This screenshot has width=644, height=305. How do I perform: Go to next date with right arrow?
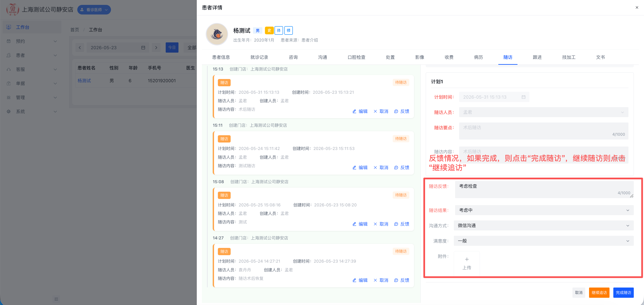tap(156, 47)
